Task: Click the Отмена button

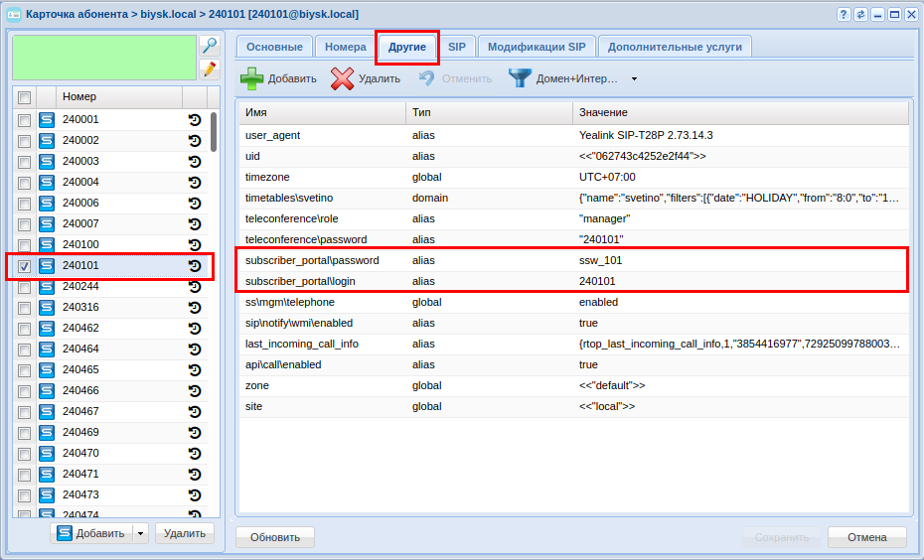Action: [866, 537]
